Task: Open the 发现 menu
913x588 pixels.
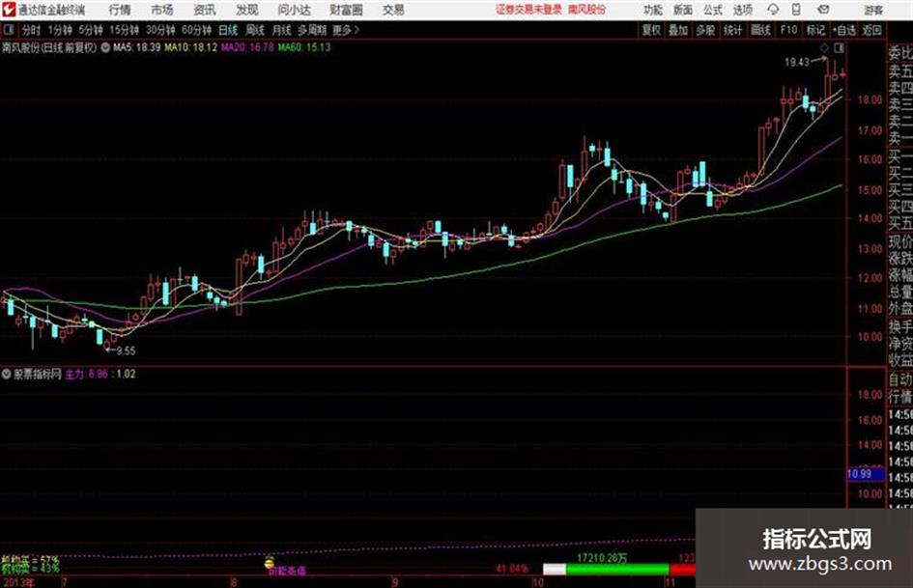Action: click(246, 10)
